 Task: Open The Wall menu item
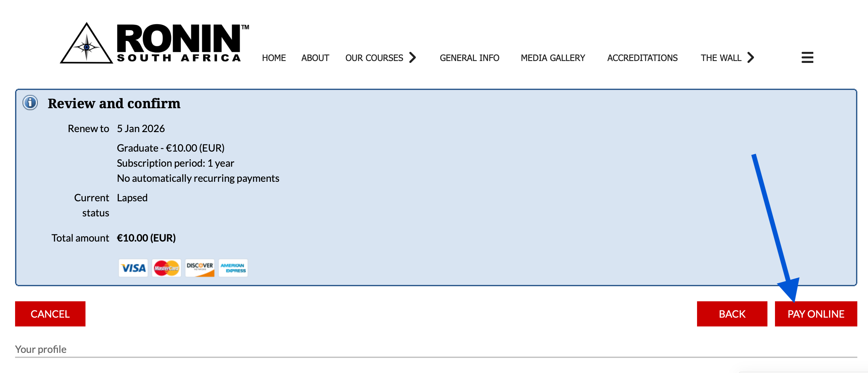point(721,58)
